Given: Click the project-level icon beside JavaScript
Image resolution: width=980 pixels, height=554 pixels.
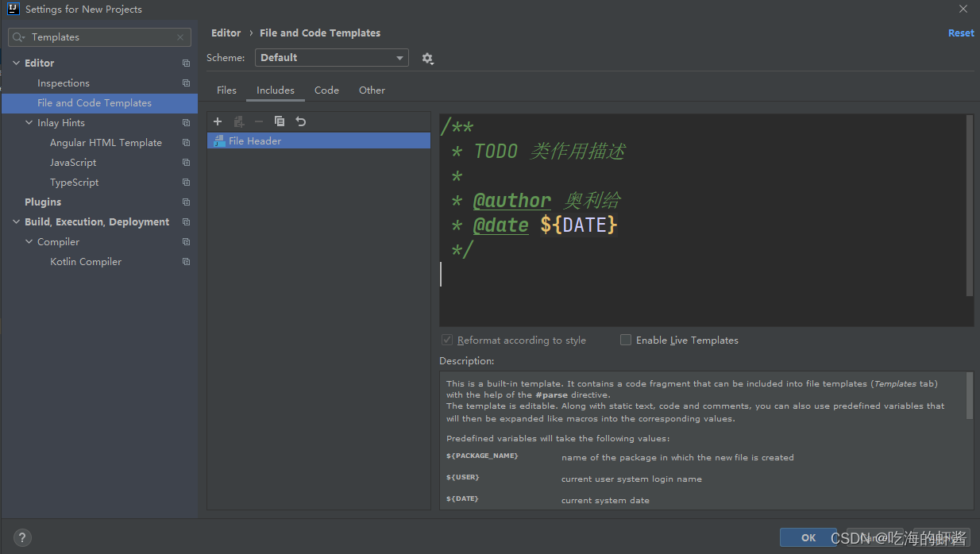Looking at the screenshot, I should point(186,163).
